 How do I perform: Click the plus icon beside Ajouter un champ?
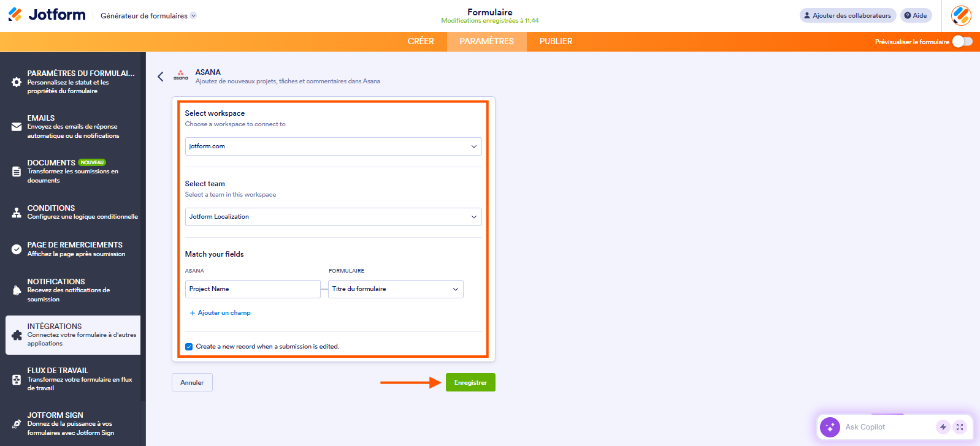193,313
